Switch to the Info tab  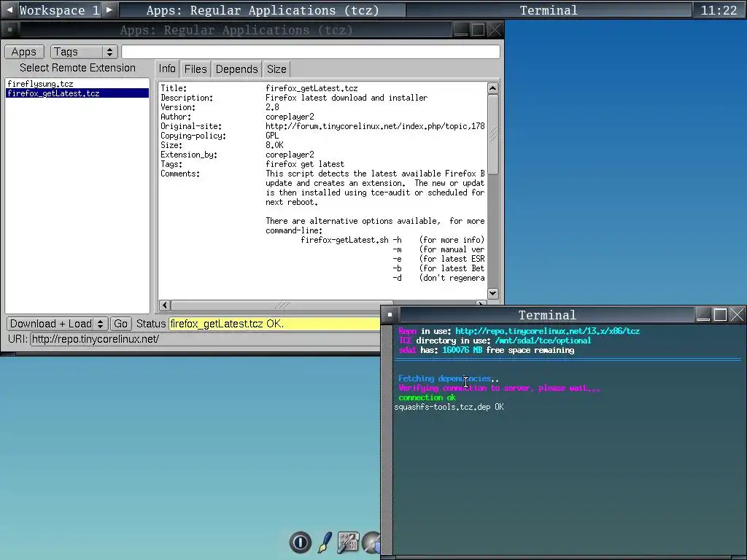(167, 69)
